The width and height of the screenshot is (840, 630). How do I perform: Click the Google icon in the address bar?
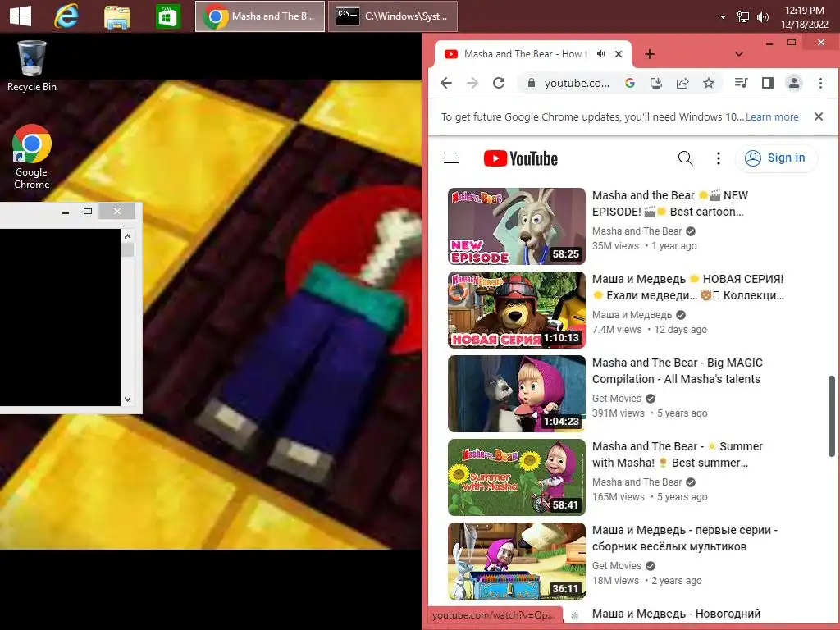pyautogui.click(x=630, y=83)
